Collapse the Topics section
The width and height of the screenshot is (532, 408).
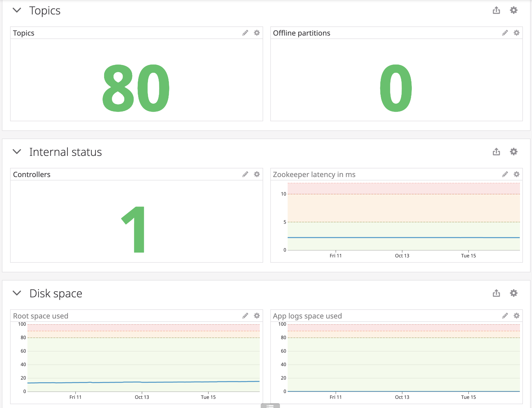click(x=17, y=10)
